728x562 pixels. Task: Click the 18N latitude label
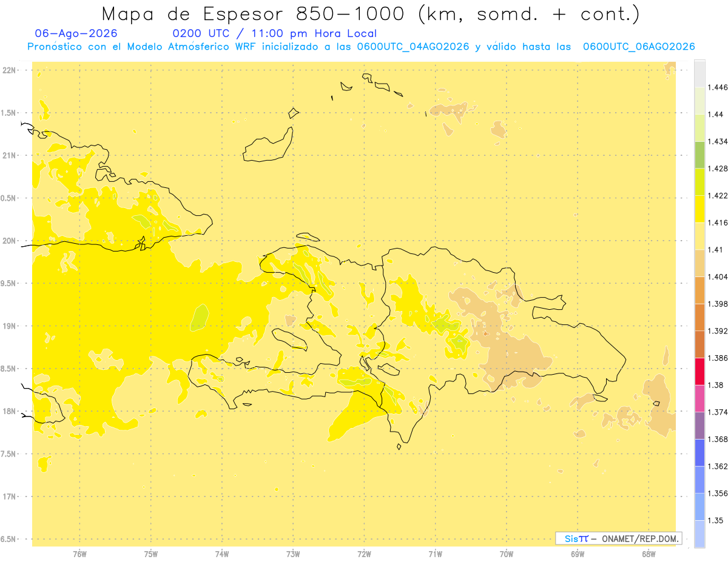coord(10,411)
